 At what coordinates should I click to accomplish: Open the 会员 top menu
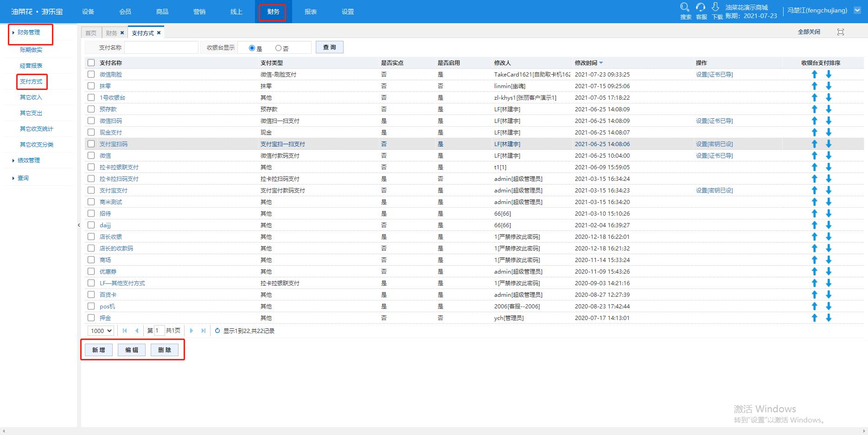[125, 12]
